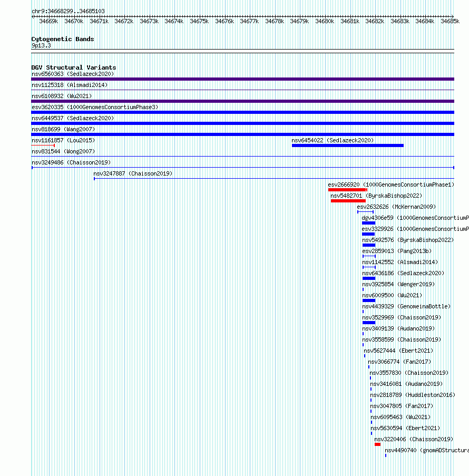Viewport: 469px width, 476px height.
Task: Open nsv3529969 (Chaisson2019) variant
Action: tap(402, 317)
